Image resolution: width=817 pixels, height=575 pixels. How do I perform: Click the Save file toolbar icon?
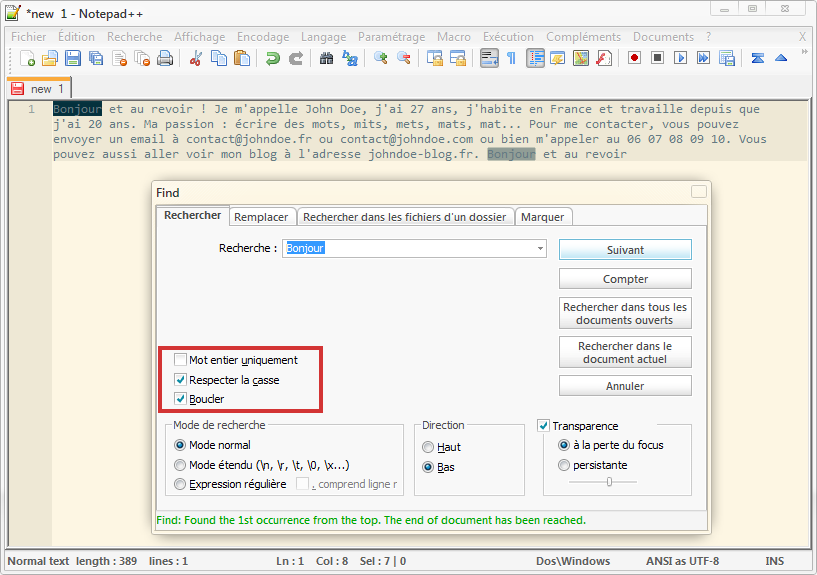coord(72,58)
